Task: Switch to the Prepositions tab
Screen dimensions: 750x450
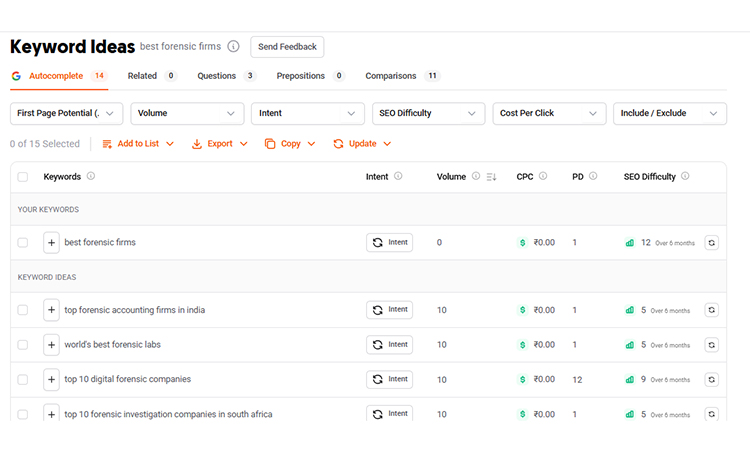Action: [310, 76]
